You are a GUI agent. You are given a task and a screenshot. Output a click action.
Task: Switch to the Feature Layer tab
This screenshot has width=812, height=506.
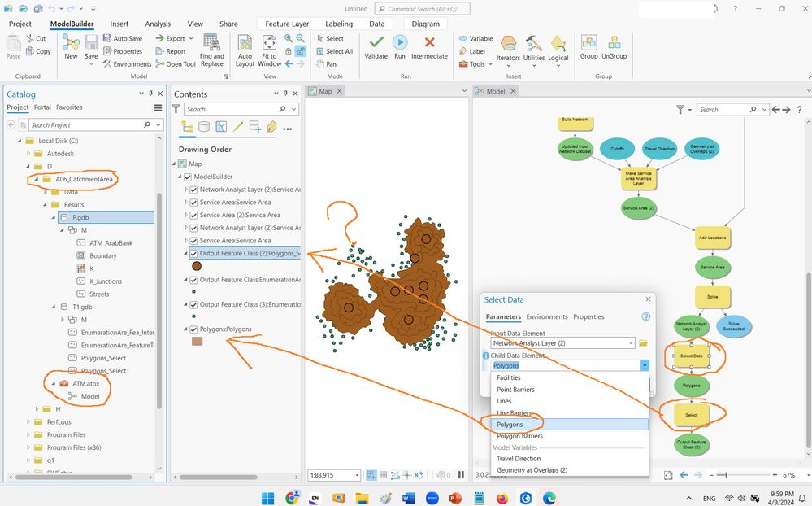287,24
